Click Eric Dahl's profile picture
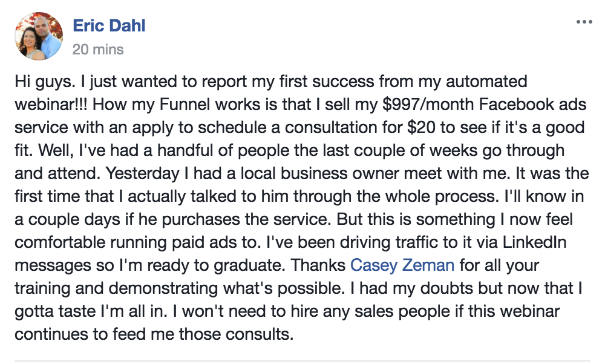This screenshot has width=605, height=364. pyautogui.click(x=39, y=36)
